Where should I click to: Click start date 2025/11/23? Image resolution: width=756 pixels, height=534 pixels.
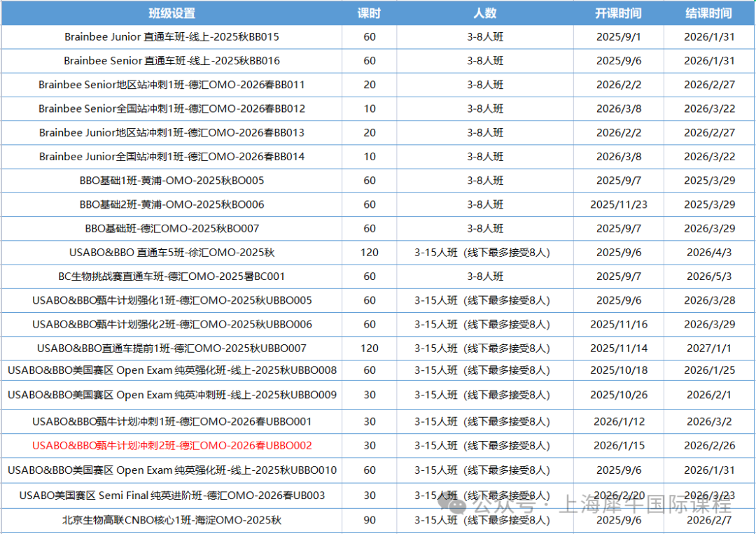click(x=619, y=204)
